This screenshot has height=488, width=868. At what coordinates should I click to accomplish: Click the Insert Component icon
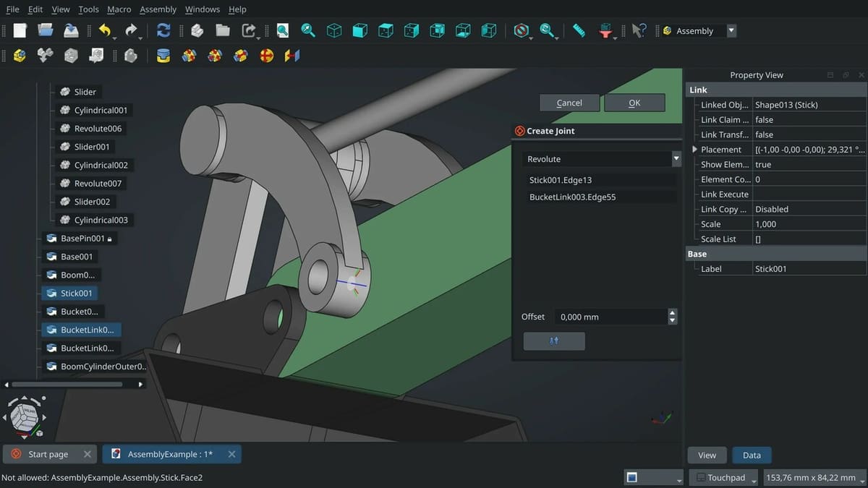tap(45, 56)
